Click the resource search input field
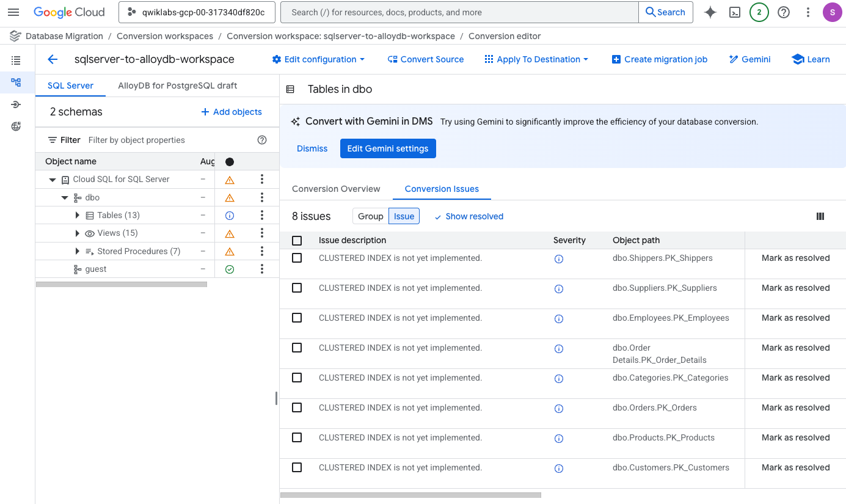This screenshot has height=504, width=846. 459,12
